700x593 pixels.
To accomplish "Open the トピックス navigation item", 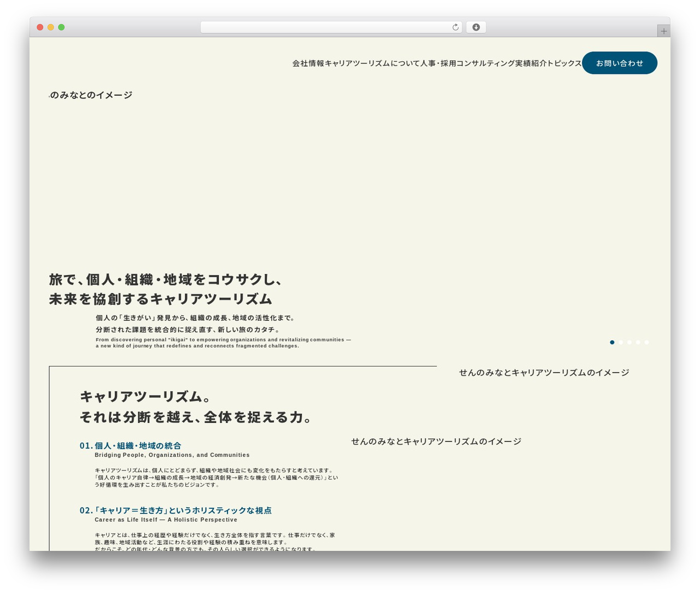I will 564,63.
